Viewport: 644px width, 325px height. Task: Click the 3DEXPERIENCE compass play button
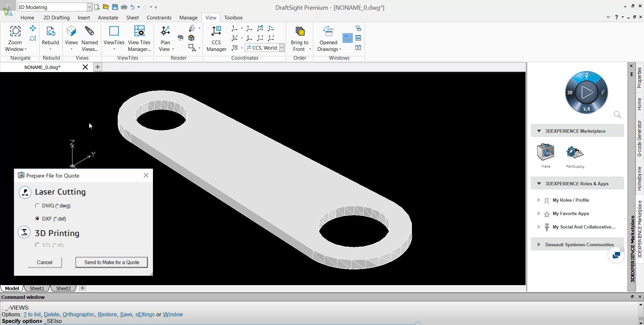(587, 92)
